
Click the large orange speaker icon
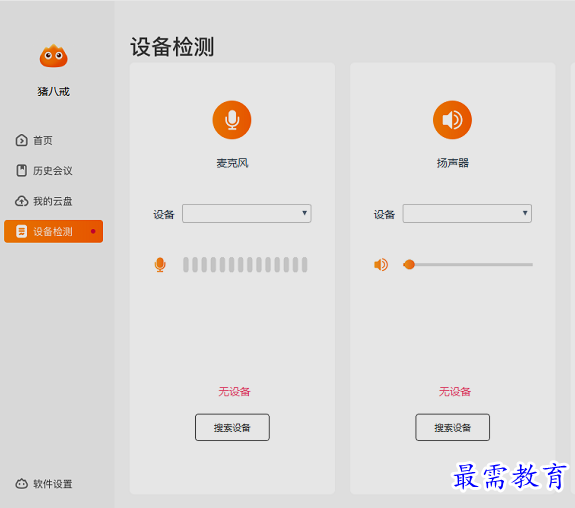(452, 120)
